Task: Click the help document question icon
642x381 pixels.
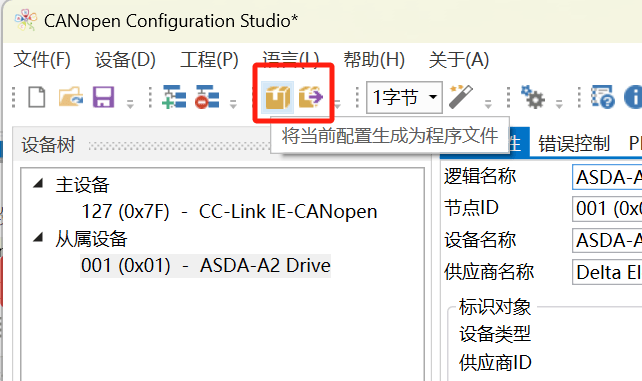Action: coord(603,97)
